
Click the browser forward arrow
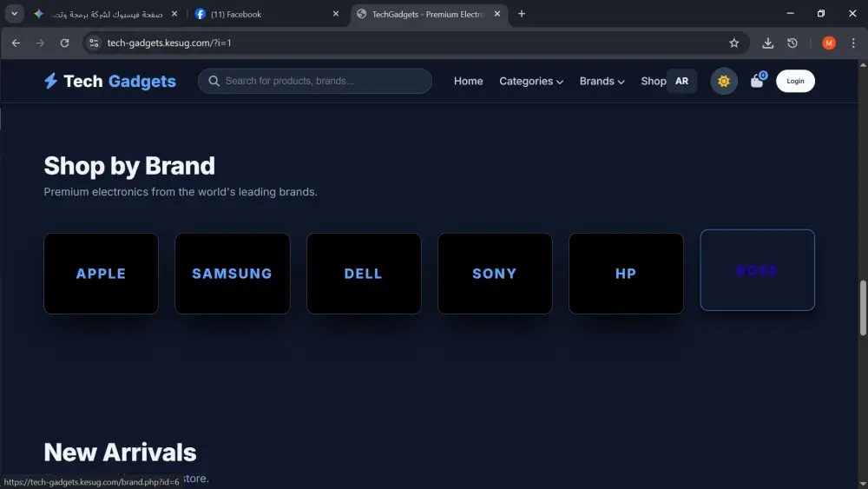pyautogui.click(x=40, y=43)
